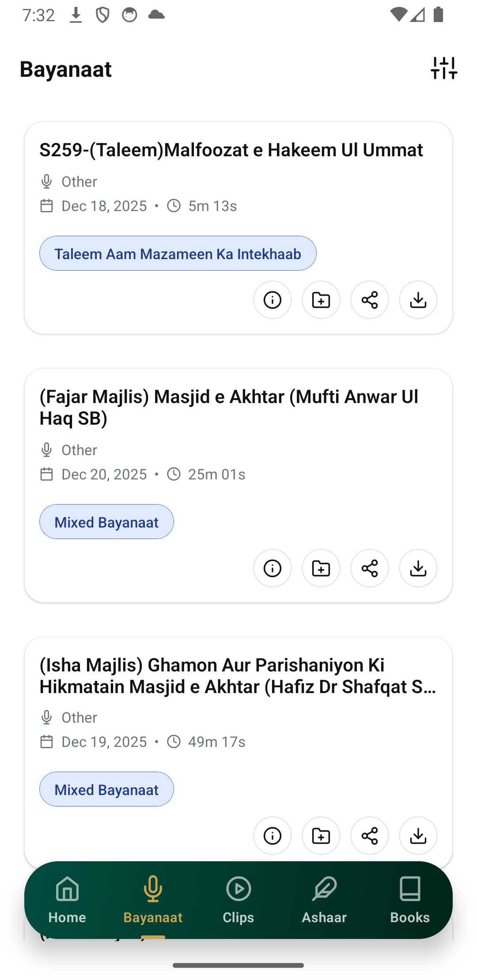Open the Isha Majlis Ghamon Aur Parishaniyon bayan
The height and width of the screenshot is (980, 477).
(238, 676)
